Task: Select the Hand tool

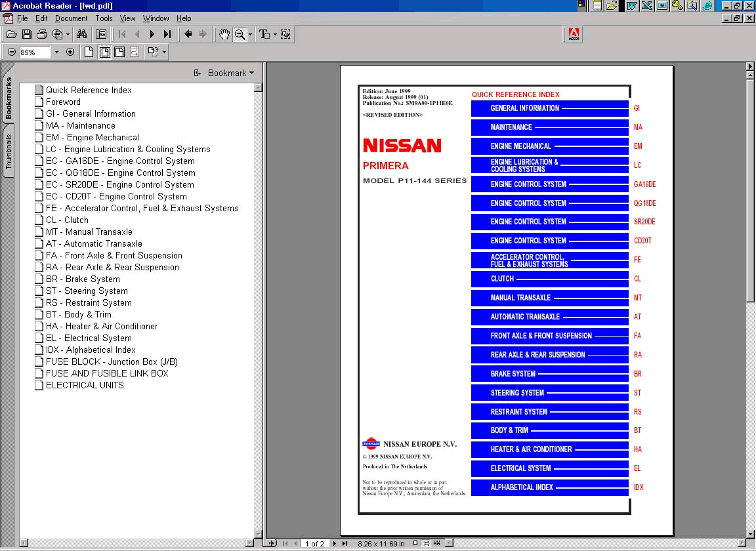Action: coord(224,34)
